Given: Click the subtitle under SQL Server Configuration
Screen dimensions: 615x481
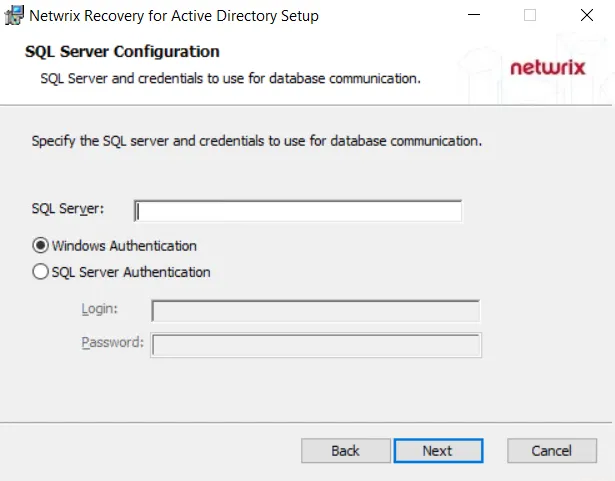Looking at the screenshot, I should [x=230, y=78].
